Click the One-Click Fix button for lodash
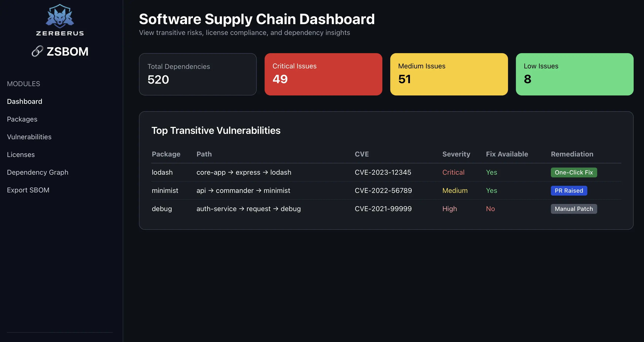This screenshot has width=644, height=342. [574, 172]
